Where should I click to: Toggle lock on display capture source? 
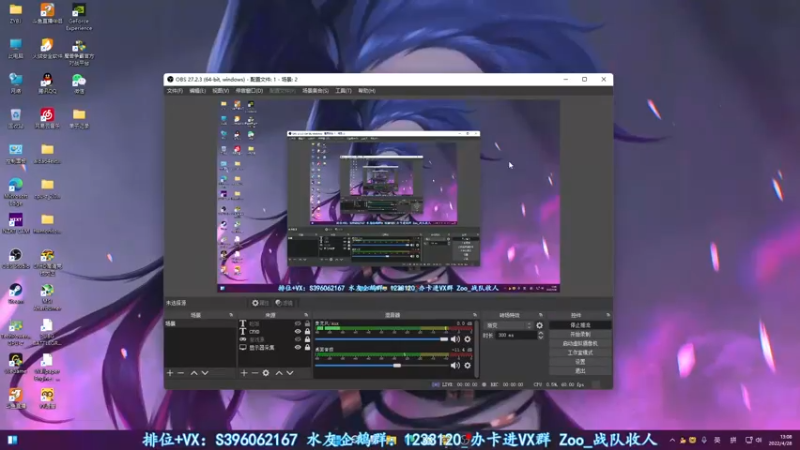[x=307, y=347]
